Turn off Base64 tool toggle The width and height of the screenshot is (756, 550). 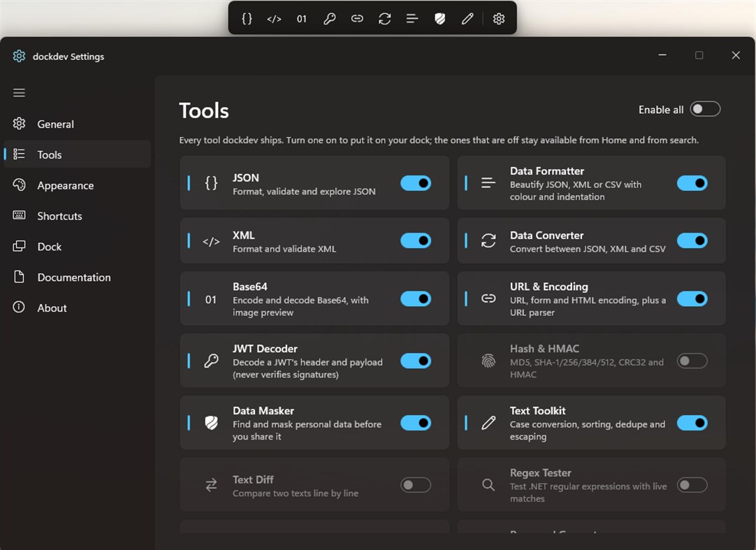[x=416, y=298]
